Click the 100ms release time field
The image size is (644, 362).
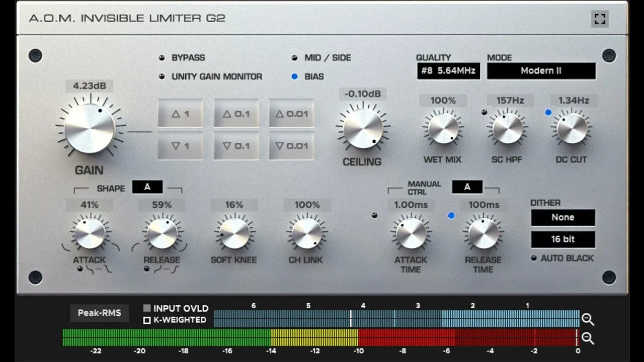(x=484, y=205)
